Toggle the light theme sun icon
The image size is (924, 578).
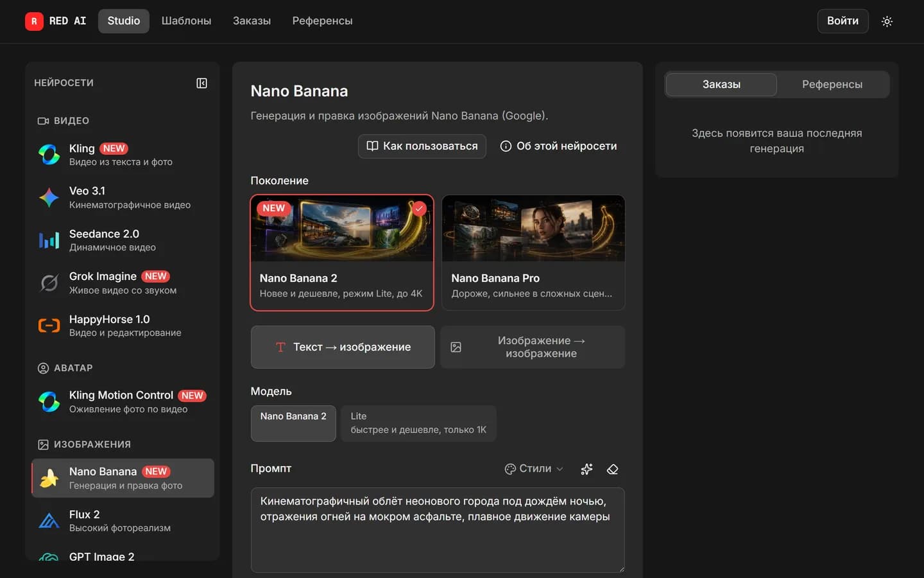point(887,21)
